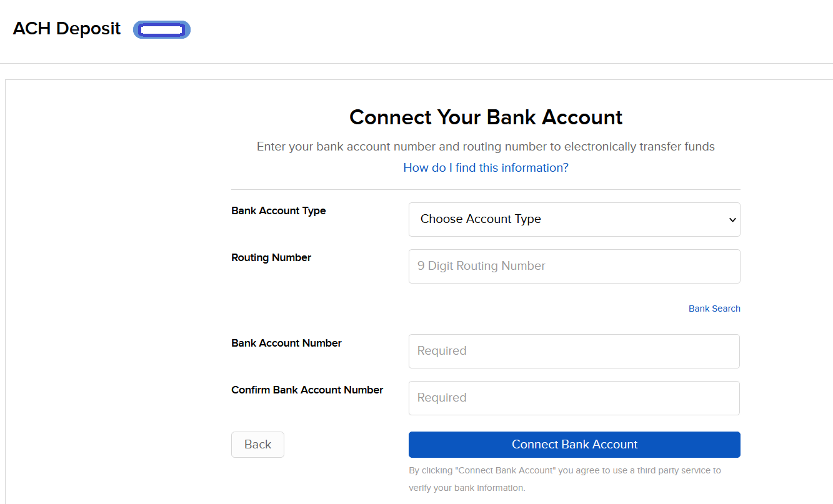Click the 'Choose Account Type' placeholder text
833x504 pixels.
(481, 219)
